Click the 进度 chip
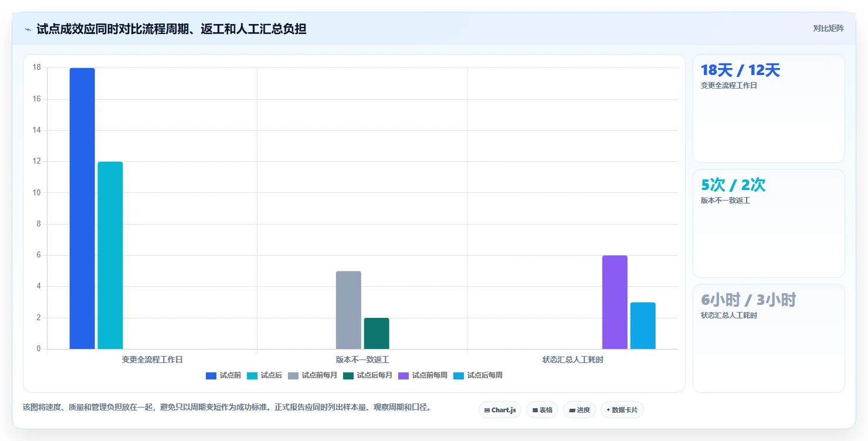The height and width of the screenshot is (441, 868). pyautogui.click(x=579, y=410)
